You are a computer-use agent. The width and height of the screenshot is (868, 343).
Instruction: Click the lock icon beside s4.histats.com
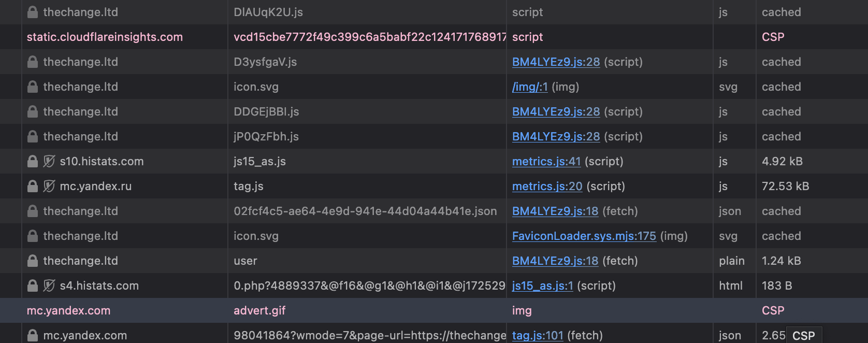33,286
